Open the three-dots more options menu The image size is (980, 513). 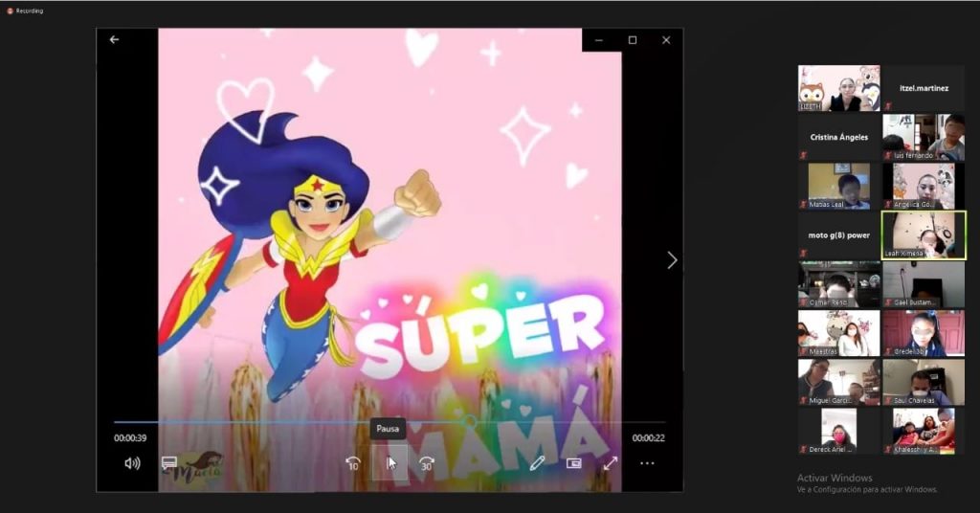[648, 463]
